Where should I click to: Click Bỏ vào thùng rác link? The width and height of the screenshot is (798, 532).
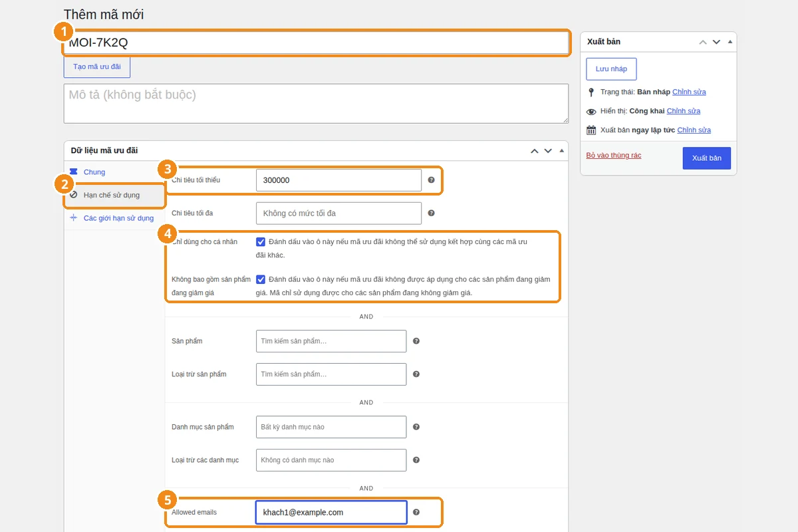pyautogui.click(x=614, y=156)
